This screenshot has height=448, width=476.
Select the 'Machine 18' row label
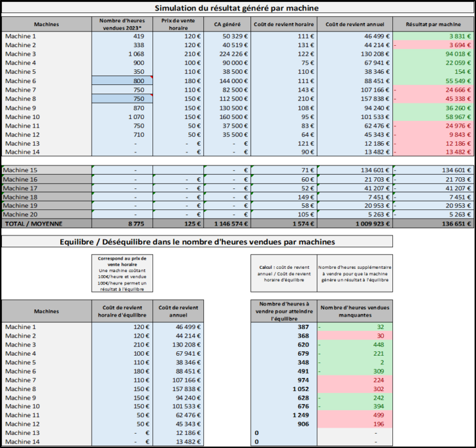pos(46,197)
